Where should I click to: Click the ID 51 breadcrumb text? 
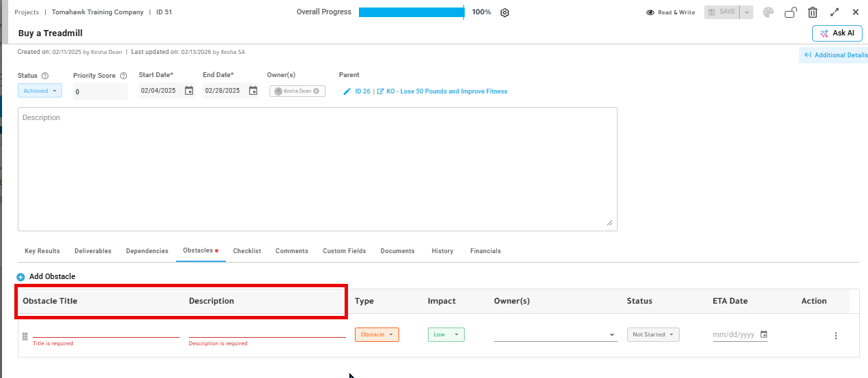coord(164,12)
